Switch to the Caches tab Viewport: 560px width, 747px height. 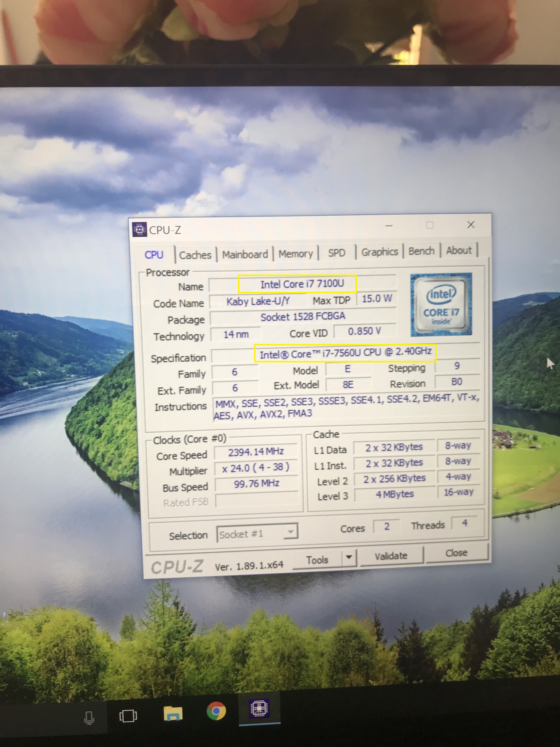[195, 255]
